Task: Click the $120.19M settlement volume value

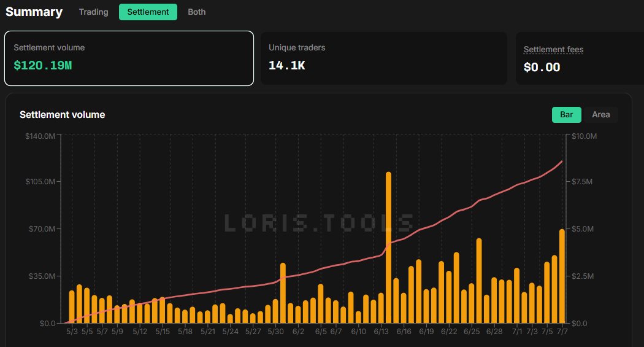Action: click(43, 65)
